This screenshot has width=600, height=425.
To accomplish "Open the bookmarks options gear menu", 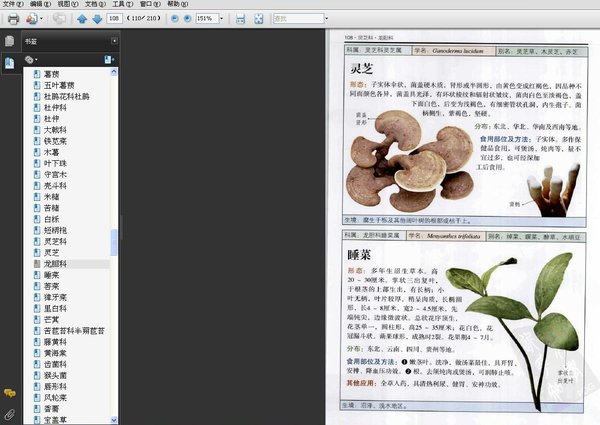I will pyautogui.click(x=31, y=60).
